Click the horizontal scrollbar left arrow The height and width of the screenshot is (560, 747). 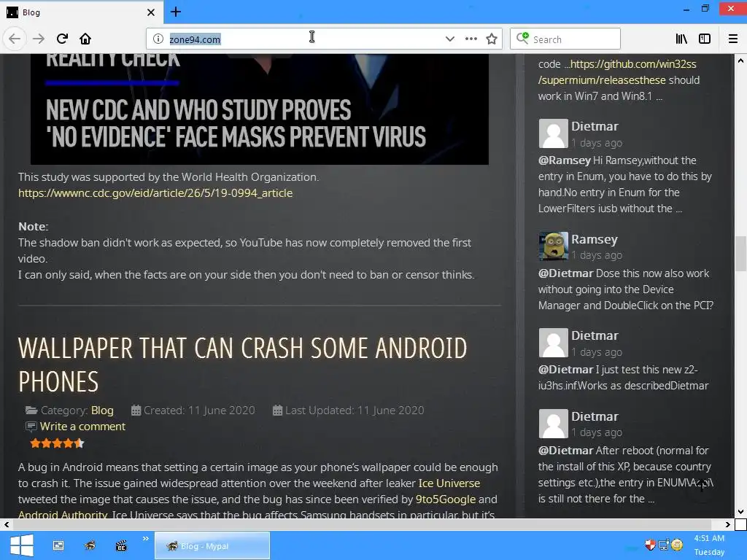click(6, 525)
